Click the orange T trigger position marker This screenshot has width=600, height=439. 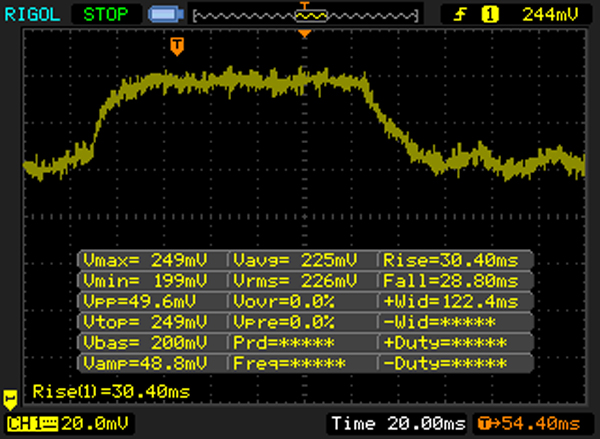[177, 46]
